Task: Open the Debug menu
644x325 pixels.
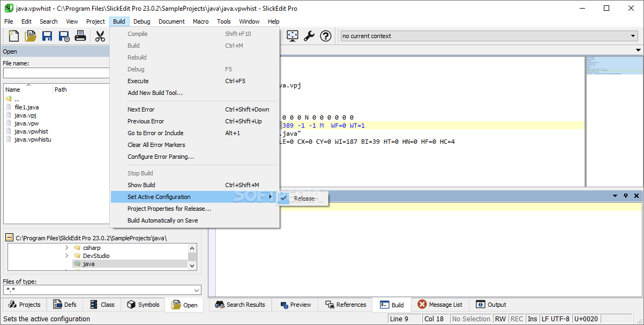Action: click(x=142, y=21)
